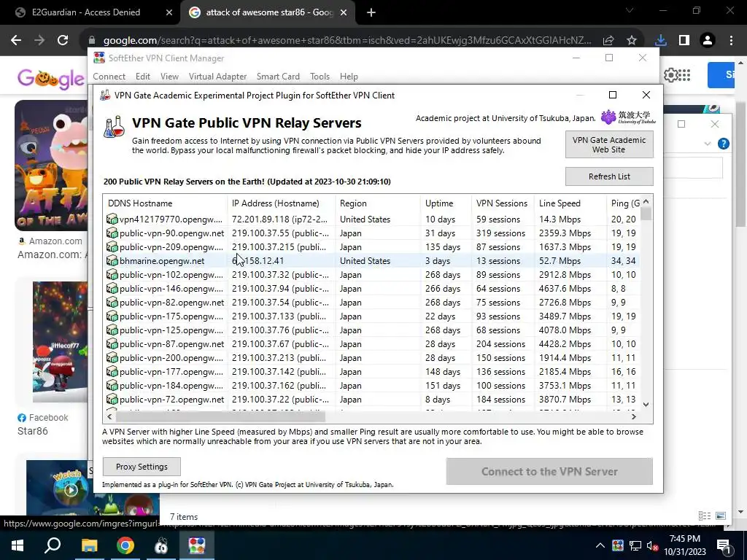
Task: Bookmark this page with the star icon
Action: pos(632,41)
